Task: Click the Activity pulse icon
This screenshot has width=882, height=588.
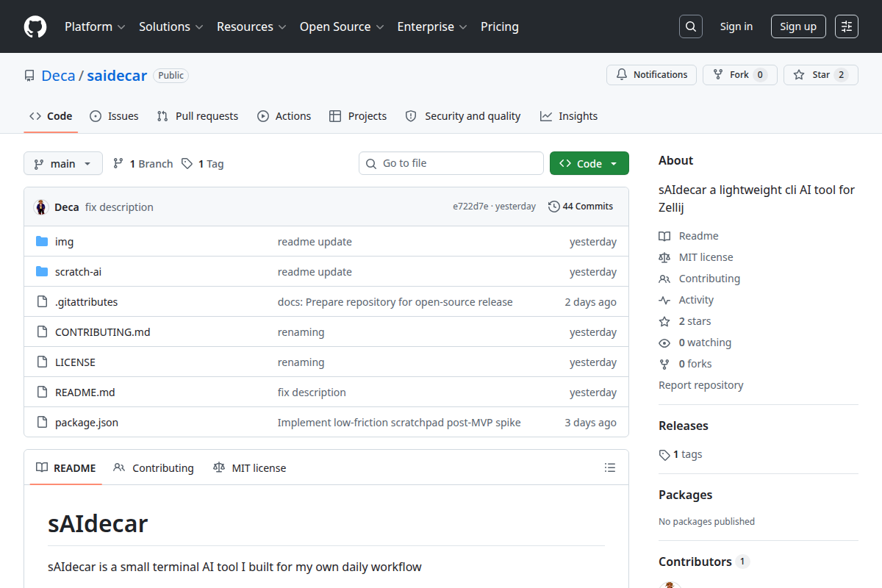Action: pos(664,300)
